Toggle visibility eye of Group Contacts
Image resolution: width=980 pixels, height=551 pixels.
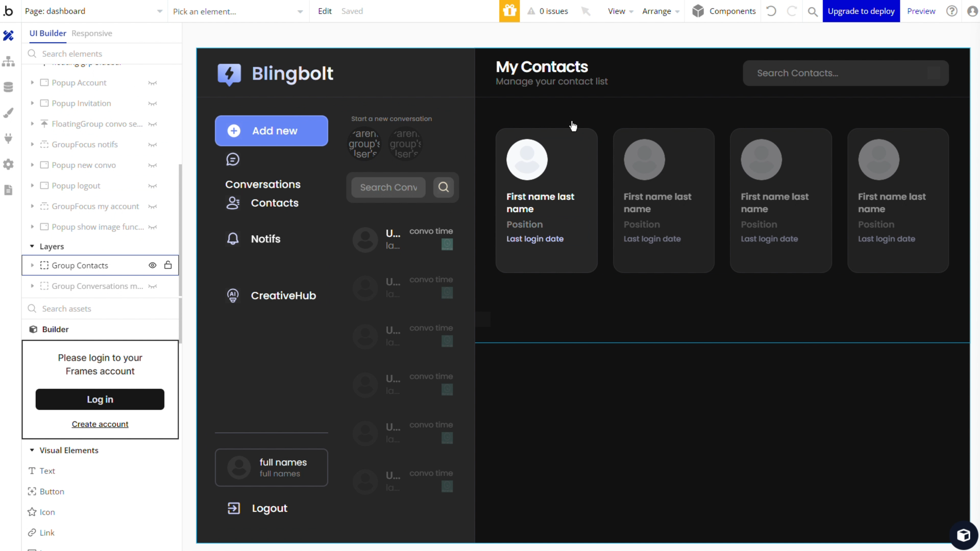[x=152, y=265]
